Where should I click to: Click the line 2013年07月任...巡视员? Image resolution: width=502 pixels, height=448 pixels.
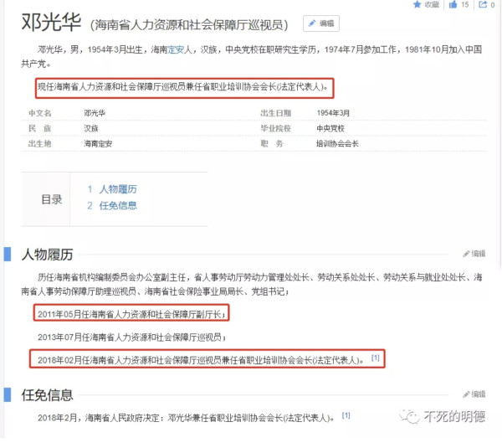(x=131, y=337)
